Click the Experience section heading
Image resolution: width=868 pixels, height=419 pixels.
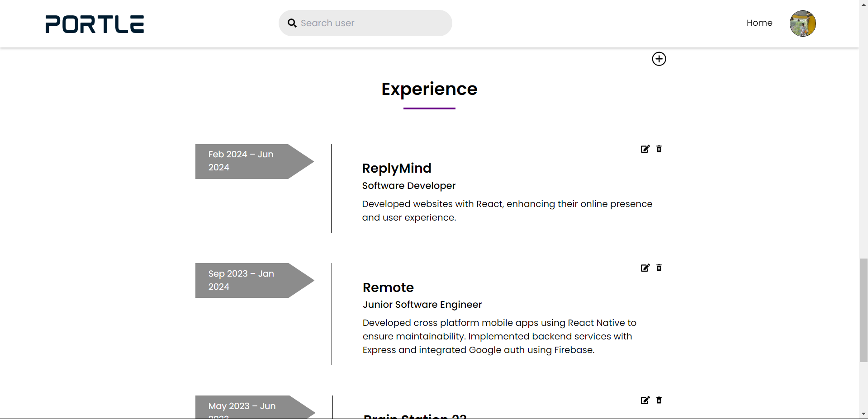(x=429, y=89)
